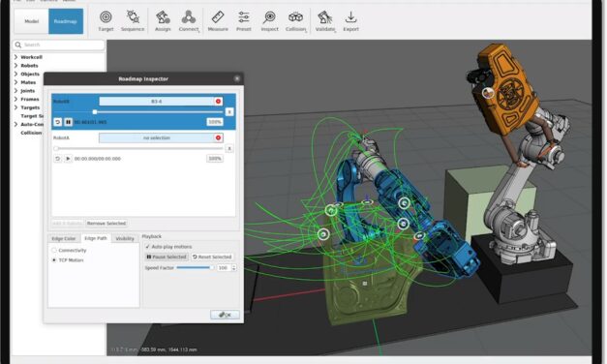607x364 pixels.
Task: Click the 100% speed button in the B3-4 row
Action: click(x=215, y=122)
